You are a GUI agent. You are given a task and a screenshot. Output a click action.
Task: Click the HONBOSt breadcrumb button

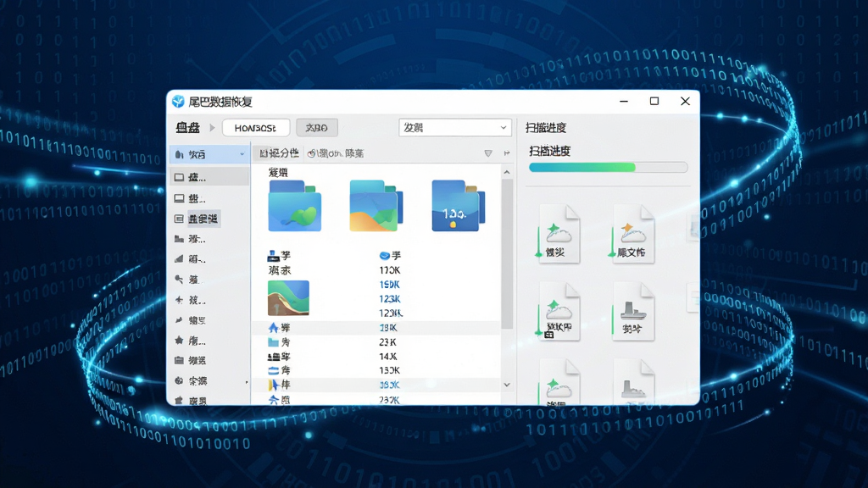(256, 128)
